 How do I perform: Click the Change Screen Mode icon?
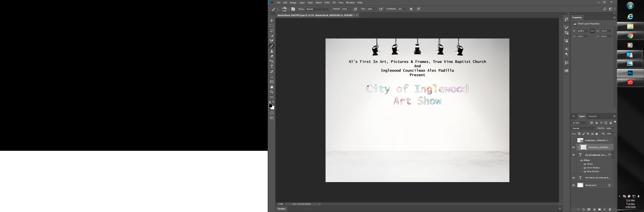[272, 118]
